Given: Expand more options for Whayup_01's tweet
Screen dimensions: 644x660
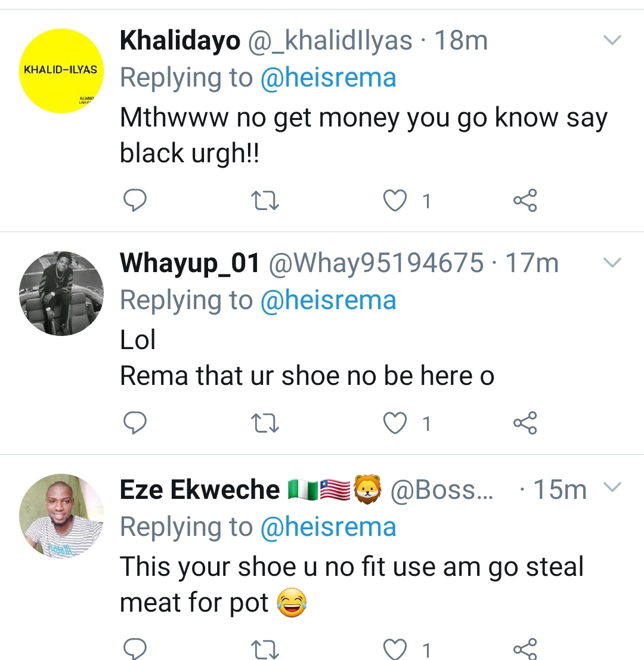Looking at the screenshot, I should coord(612,263).
